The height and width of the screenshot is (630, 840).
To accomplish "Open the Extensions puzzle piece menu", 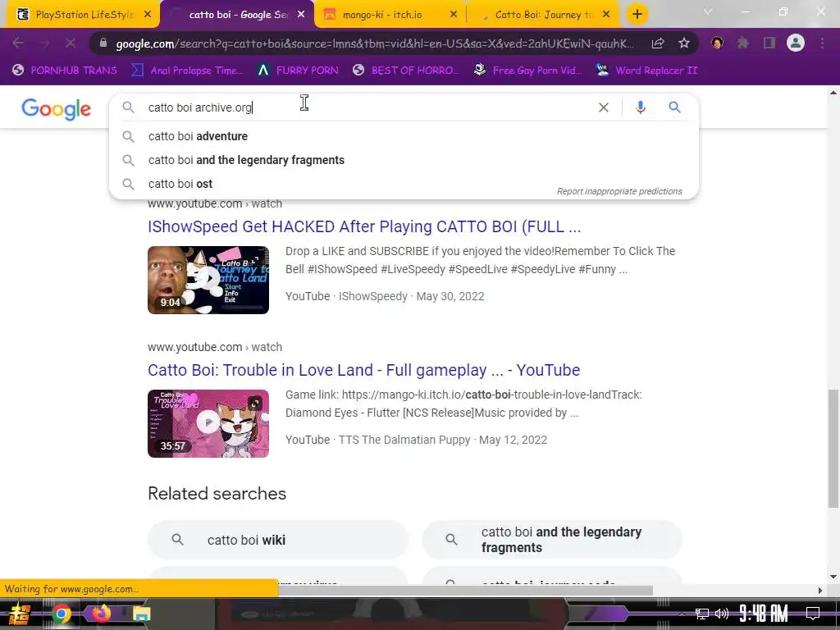I will click(x=743, y=43).
